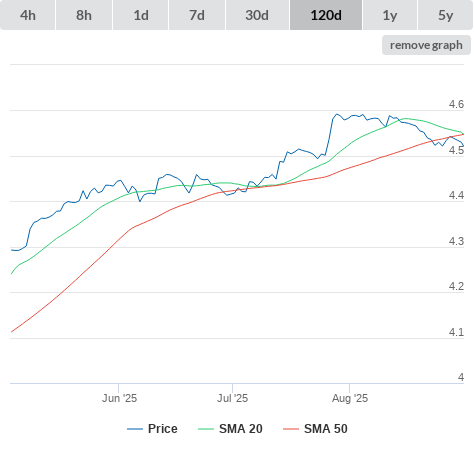Screen dimensions: 474x455
Task: Switch to the 1y time range
Action: pos(390,15)
